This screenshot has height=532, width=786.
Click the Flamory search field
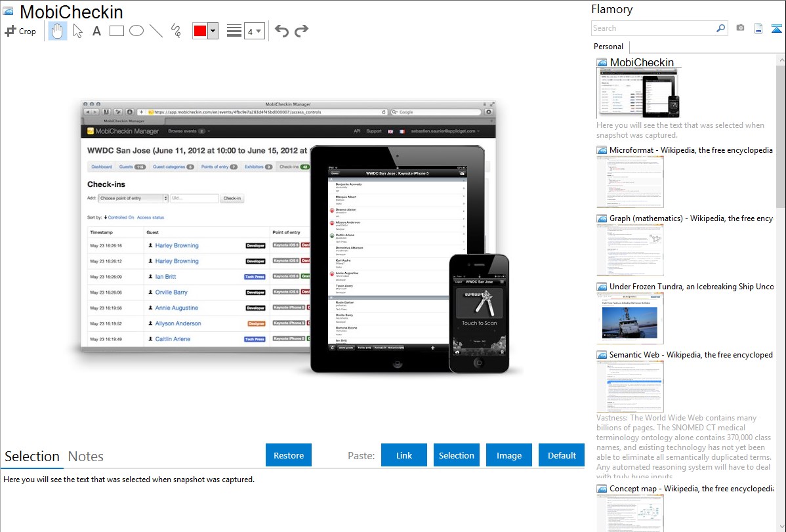(x=653, y=29)
